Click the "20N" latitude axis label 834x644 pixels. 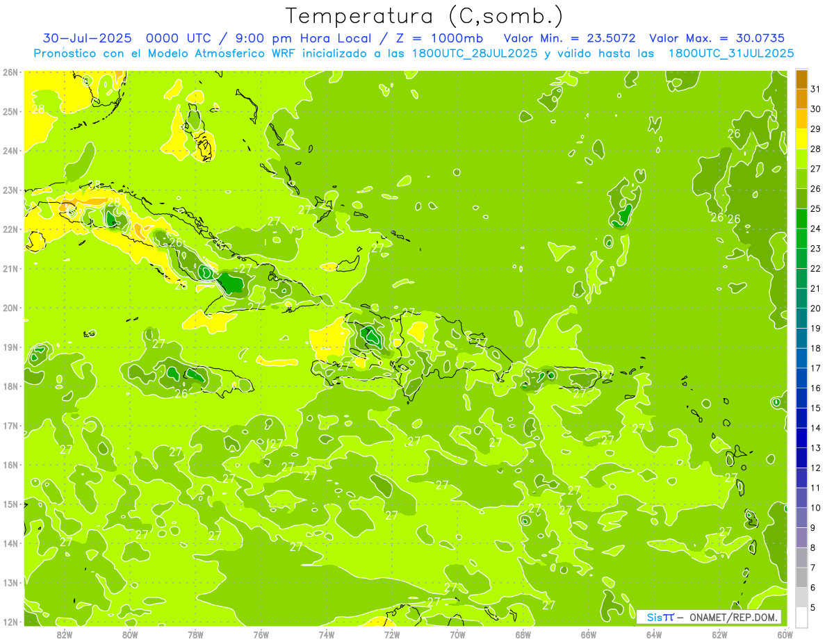coord(10,308)
